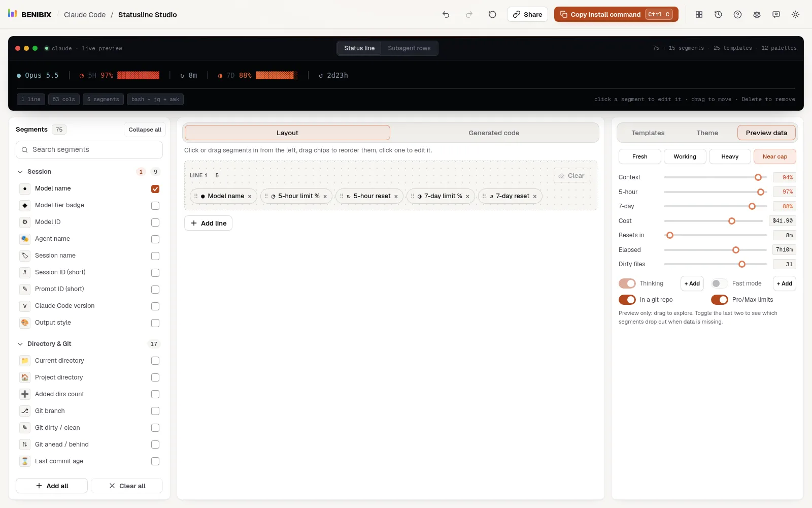The image size is (812, 508).
Task: Click the Share button
Action: pyautogui.click(x=527, y=14)
